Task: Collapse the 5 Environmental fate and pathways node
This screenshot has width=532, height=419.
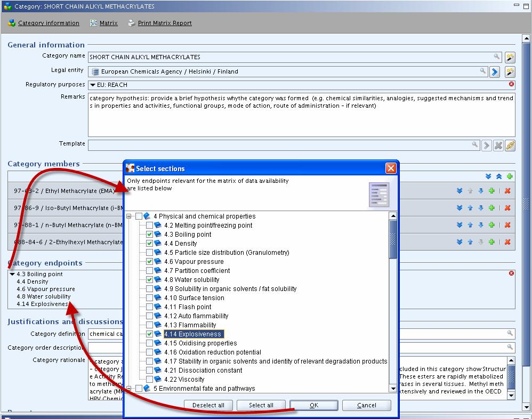Action: pyautogui.click(x=128, y=388)
